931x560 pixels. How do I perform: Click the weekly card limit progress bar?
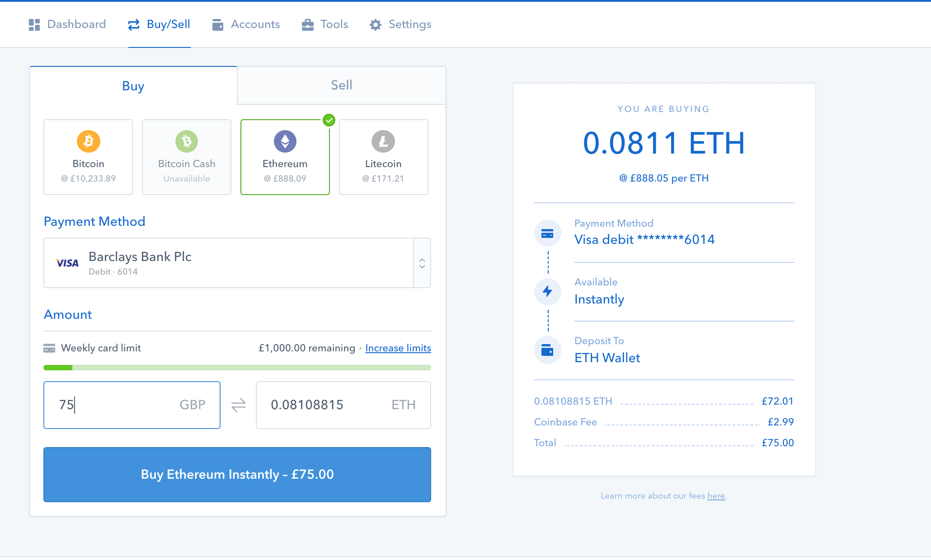pyautogui.click(x=237, y=368)
